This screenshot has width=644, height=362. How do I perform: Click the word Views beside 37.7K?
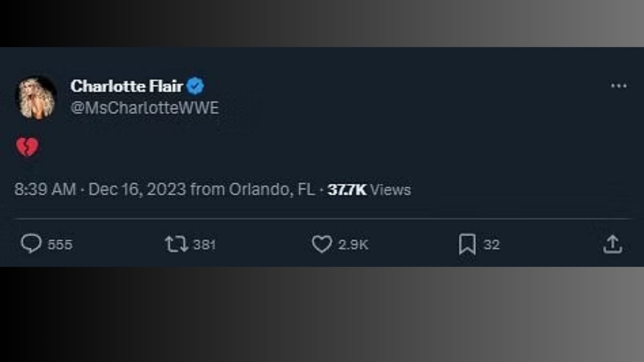(x=391, y=190)
